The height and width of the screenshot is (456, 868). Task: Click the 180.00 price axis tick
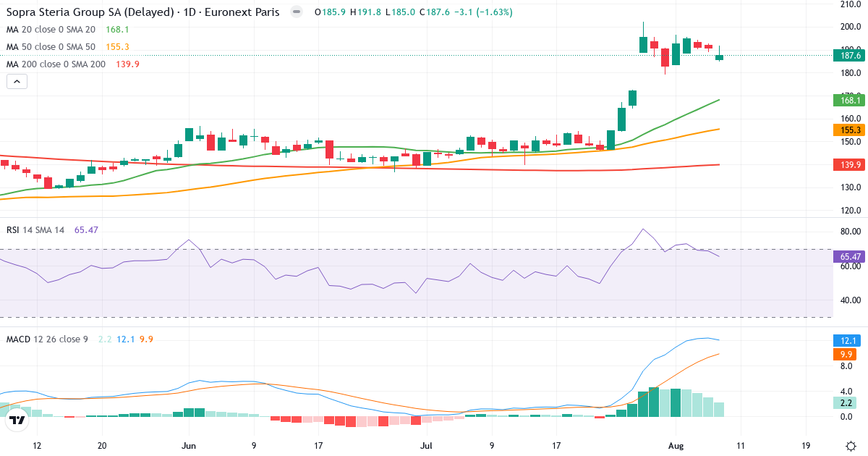(x=850, y=73)
